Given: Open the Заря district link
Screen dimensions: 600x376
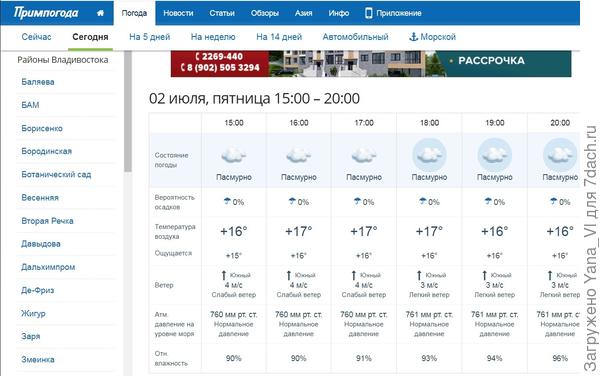Looking at the screenshot, I should tap(31, 336).
